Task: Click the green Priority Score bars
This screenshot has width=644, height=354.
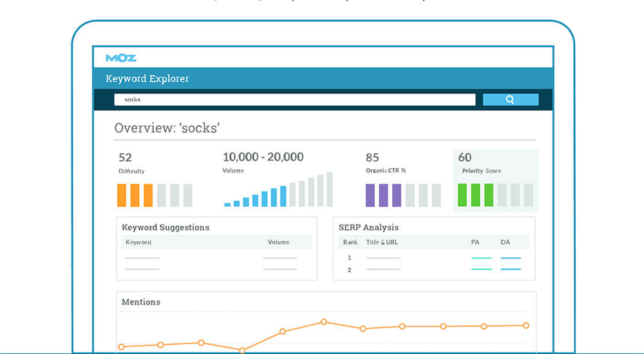Action: coord(495,194)
